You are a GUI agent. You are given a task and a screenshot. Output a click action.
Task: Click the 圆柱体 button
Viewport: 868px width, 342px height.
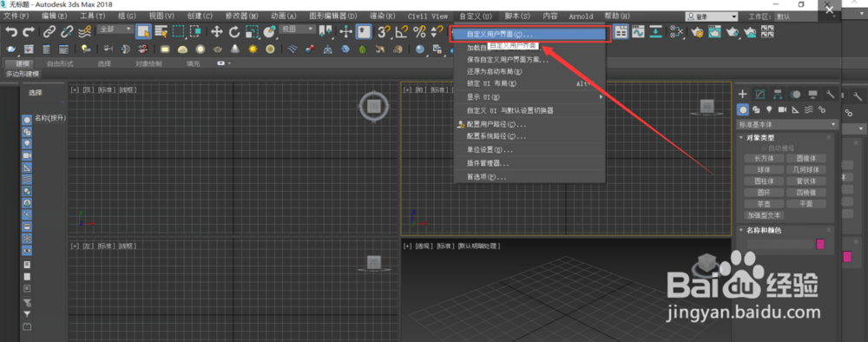[x=763, y=181]
